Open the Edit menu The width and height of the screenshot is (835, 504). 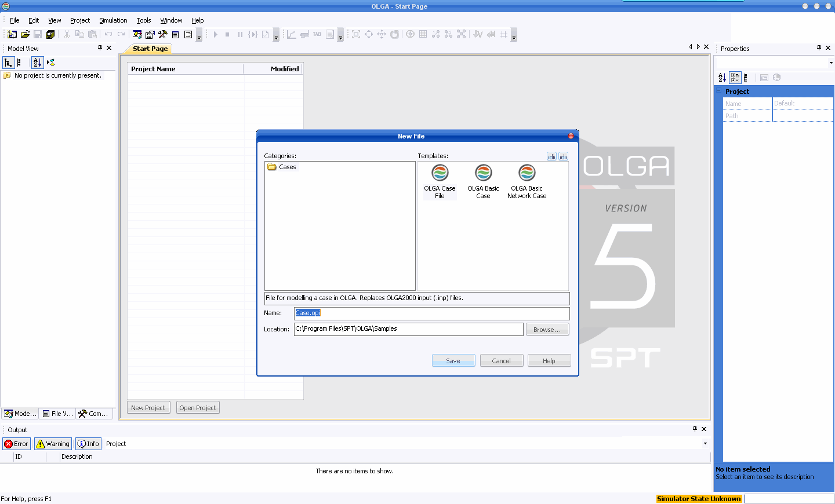pos(34,20)
